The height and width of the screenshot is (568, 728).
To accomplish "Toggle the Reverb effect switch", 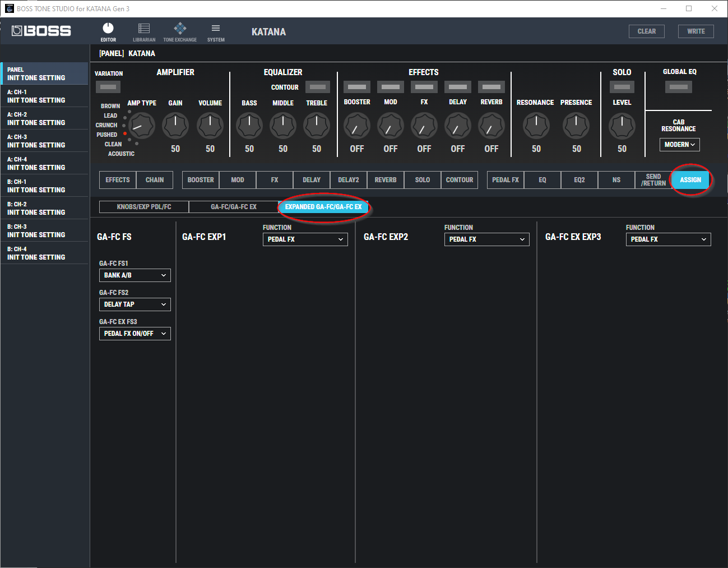I will click(x=491, y=87).
